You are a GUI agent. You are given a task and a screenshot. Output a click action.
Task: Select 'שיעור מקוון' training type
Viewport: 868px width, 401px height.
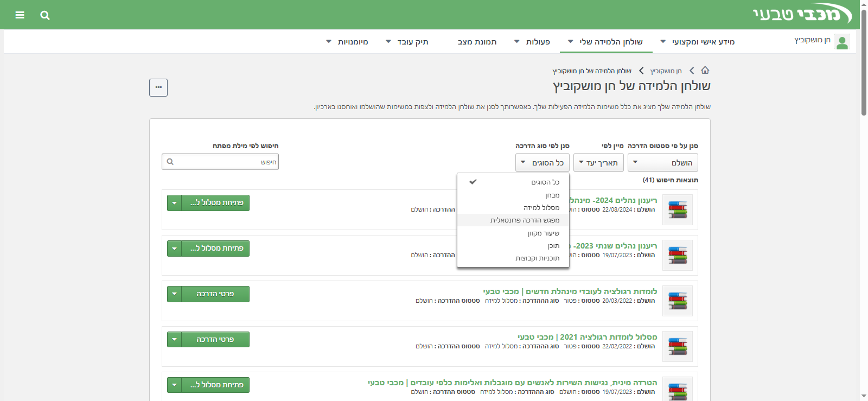(x=543, y=233)
